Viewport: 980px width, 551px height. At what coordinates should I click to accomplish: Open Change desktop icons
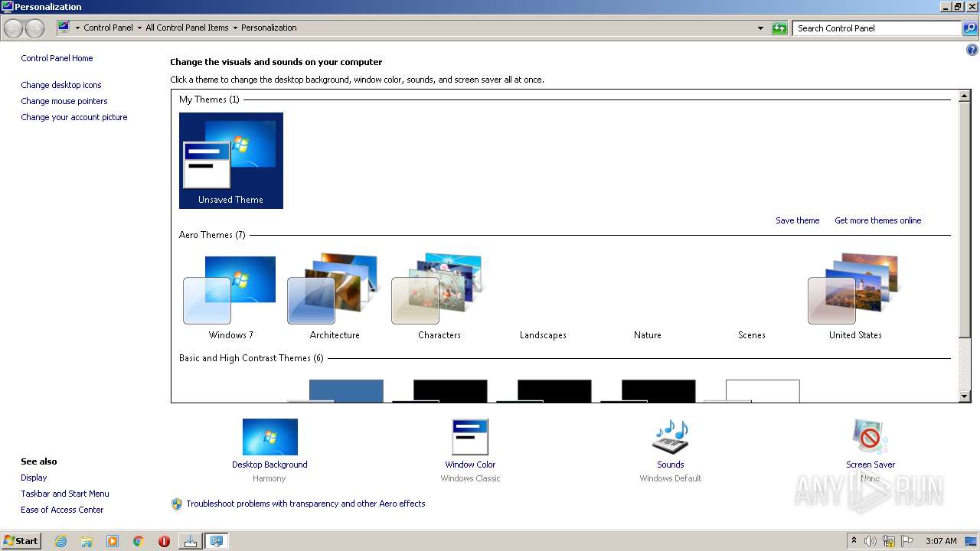(61, 85)
